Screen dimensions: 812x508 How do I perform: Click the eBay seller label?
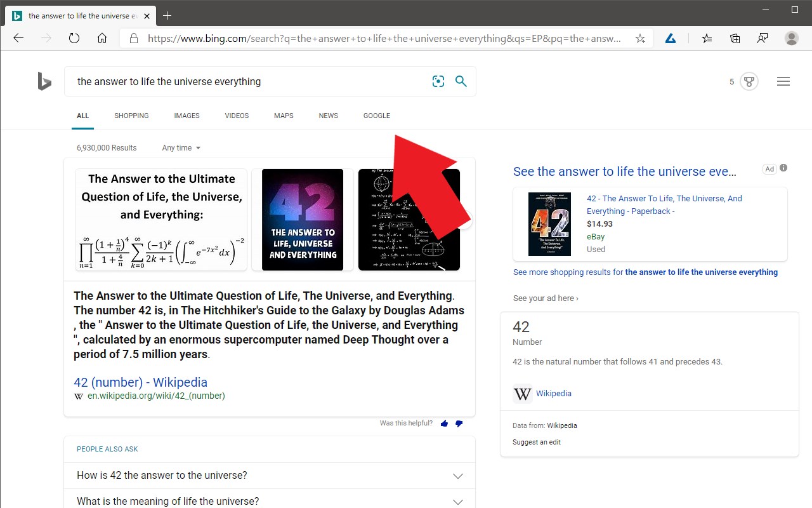(x=596, y=236)
